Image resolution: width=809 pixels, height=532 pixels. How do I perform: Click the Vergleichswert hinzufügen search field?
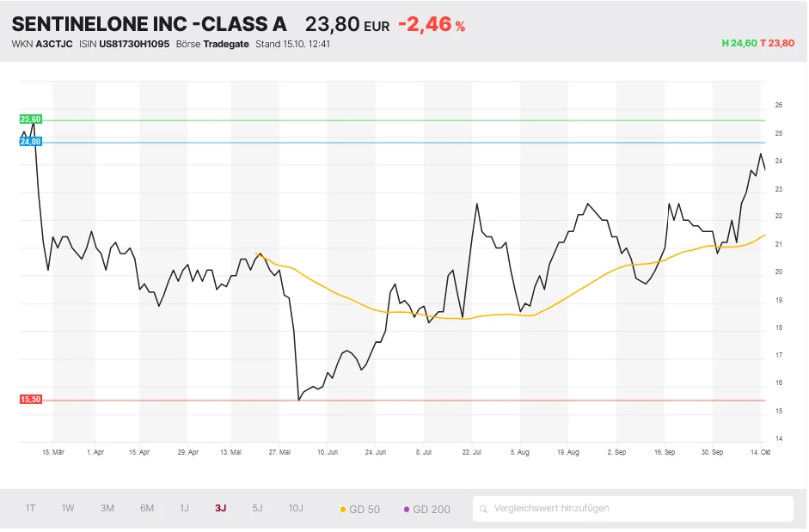pyautogui.click(x=636, y=508)
